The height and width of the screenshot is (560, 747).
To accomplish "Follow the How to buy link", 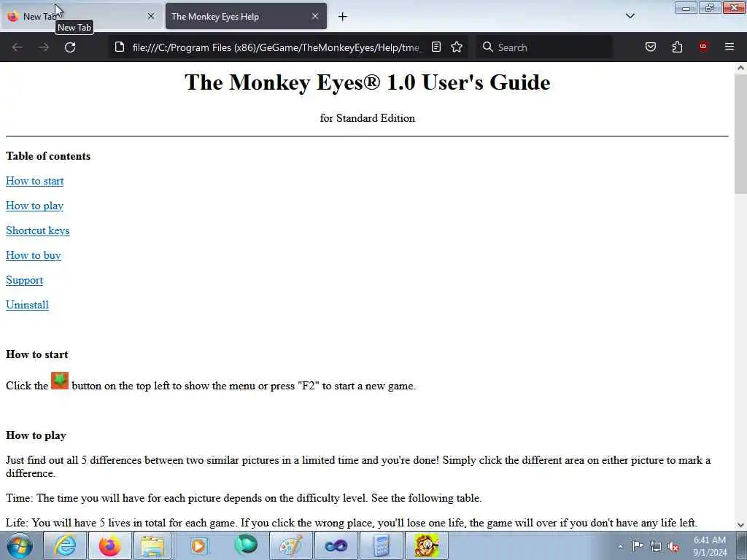I will coord(34,255).
